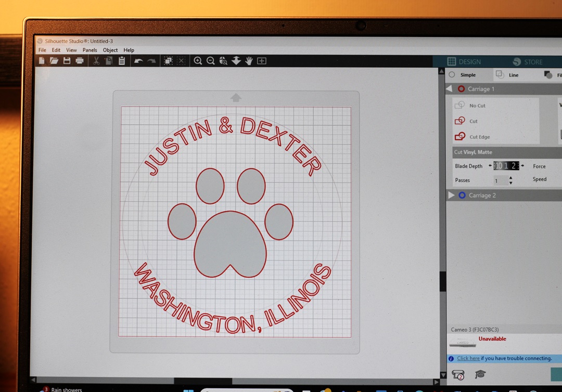Expand the Carriage 2 section
Screen dimensions: 562x392
[451, 195]
